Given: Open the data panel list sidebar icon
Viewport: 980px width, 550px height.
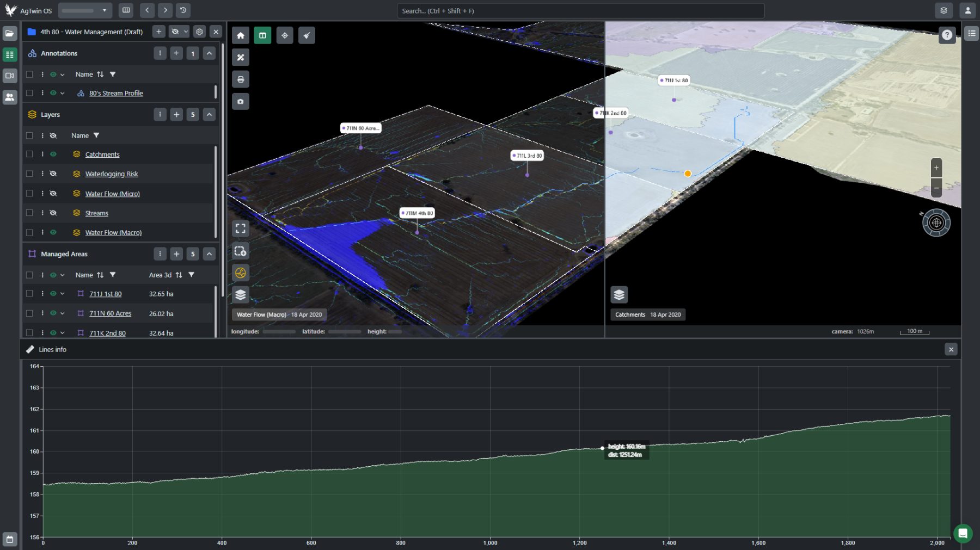Looking at the screenshot, I should point(10,54).
